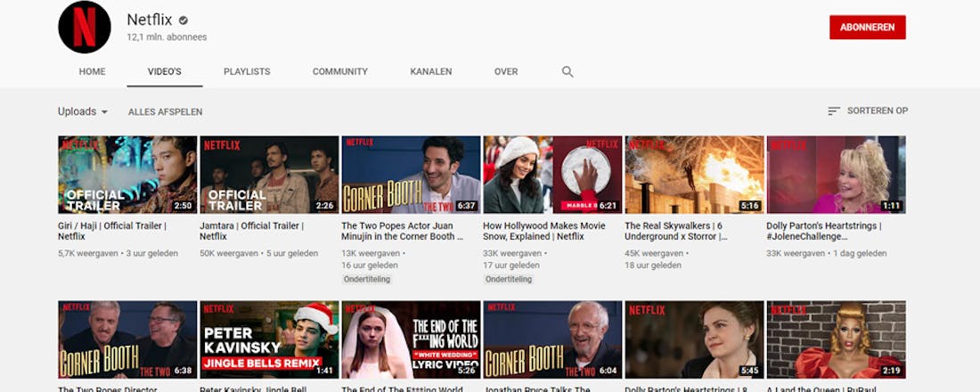Open the channel search magnifier icon

pyautogui.click(x=568, y=72)
